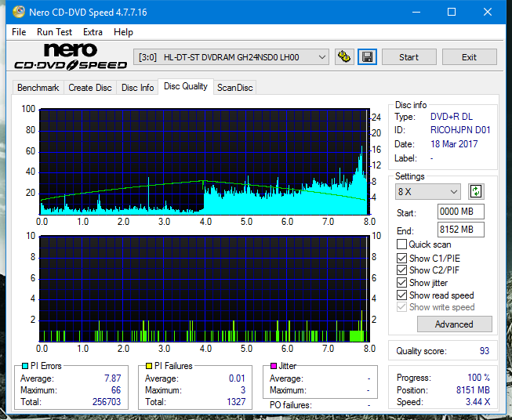Click the disc ID RICOHJPN D01
Viewport: 512px width, 420px height.
tap(460, 130)
